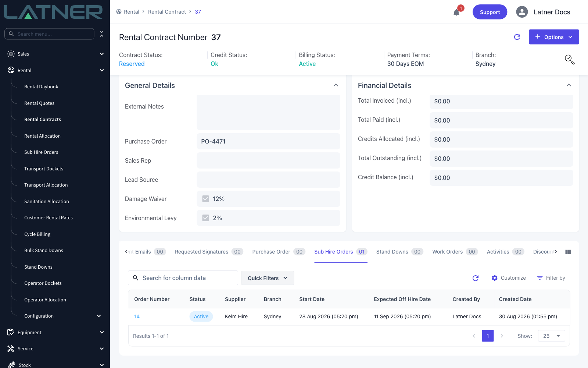Change the Show 25 per page dropdown
The height and width of the screenshot is (368, 588).
coord(552,336)
